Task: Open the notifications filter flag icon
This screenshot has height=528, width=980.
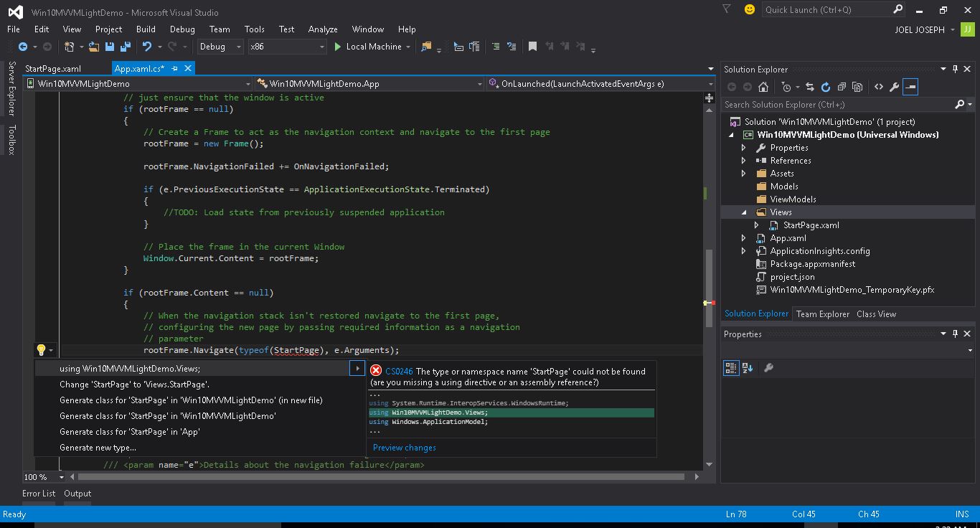Action: coord(727,9)
